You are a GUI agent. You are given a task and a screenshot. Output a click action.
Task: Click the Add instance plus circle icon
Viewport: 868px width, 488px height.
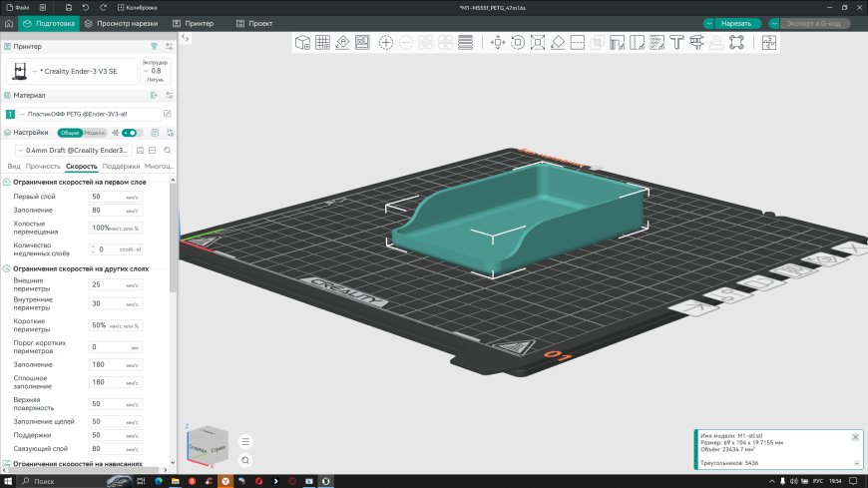pos(386,43)
